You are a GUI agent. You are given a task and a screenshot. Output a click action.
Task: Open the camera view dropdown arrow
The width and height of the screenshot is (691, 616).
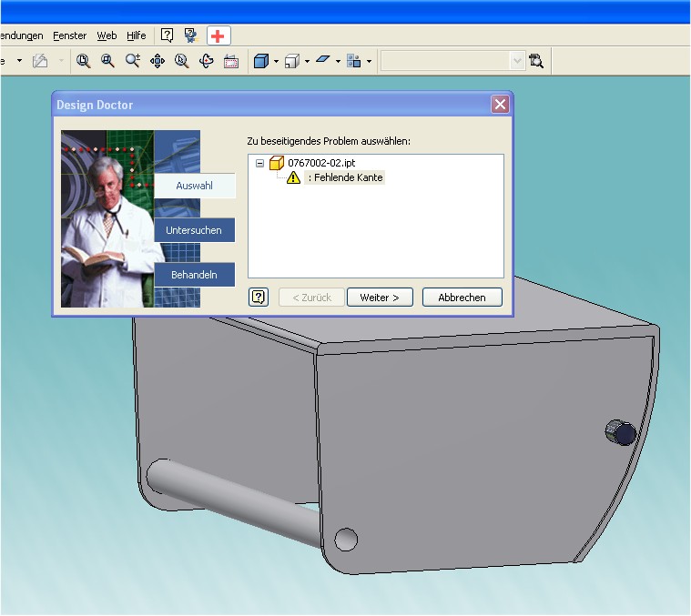tap(307, 61)
